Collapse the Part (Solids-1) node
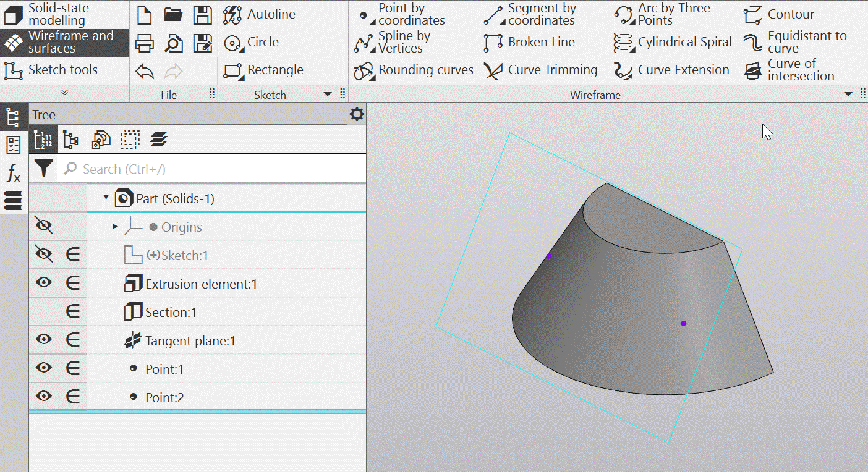 click(106, 198)
